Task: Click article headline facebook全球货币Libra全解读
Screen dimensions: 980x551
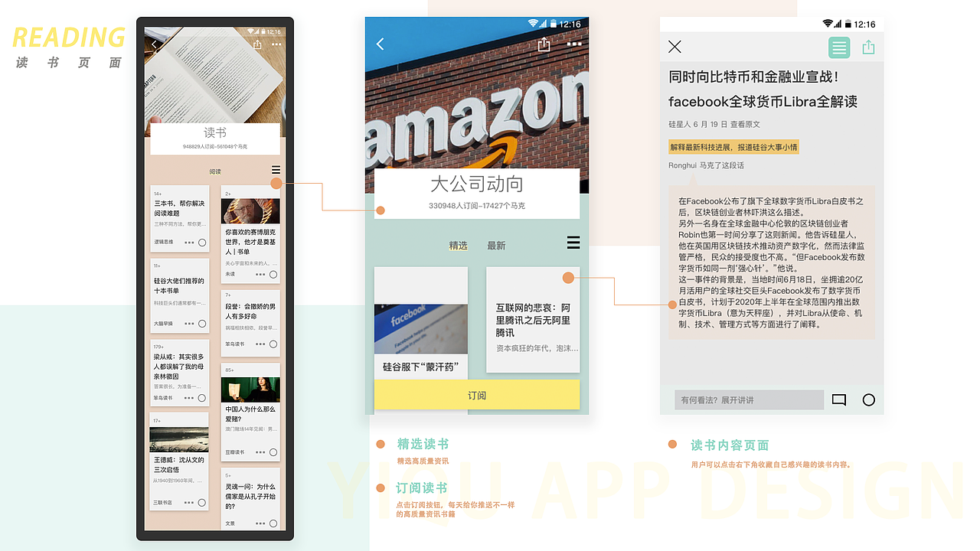Action: click(763, 101)
